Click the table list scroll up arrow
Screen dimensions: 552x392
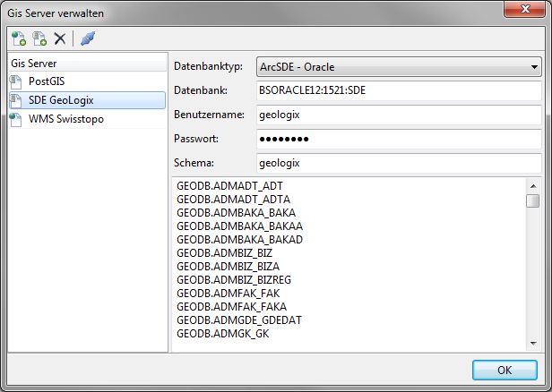pos(533,186)
